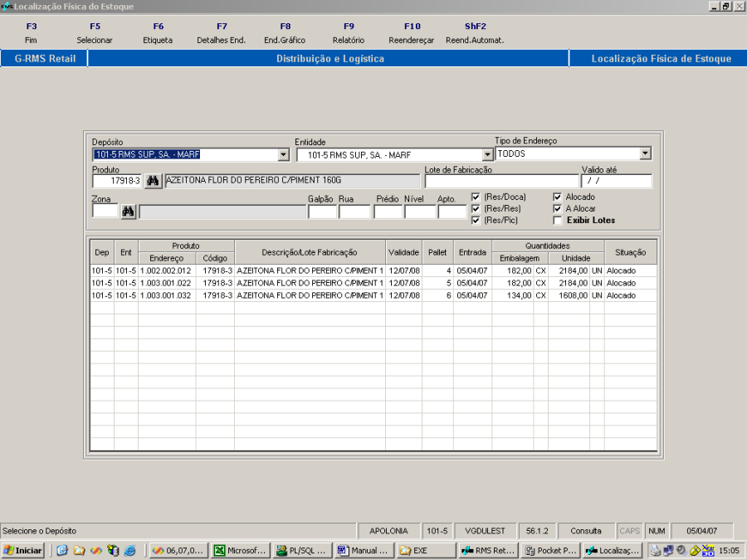Viewport: 747px width, 560px height.
Task: Click the Embalagem column header
Action: click(x=520, y=258)
